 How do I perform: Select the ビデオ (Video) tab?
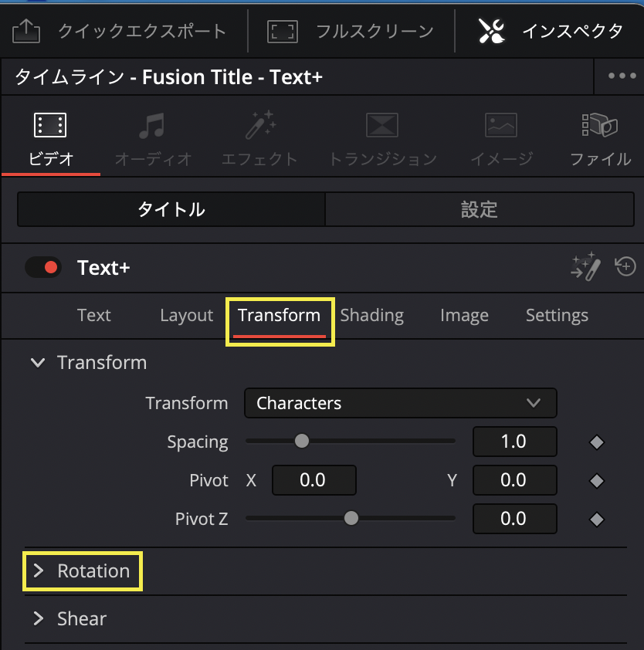click(51, 140)
